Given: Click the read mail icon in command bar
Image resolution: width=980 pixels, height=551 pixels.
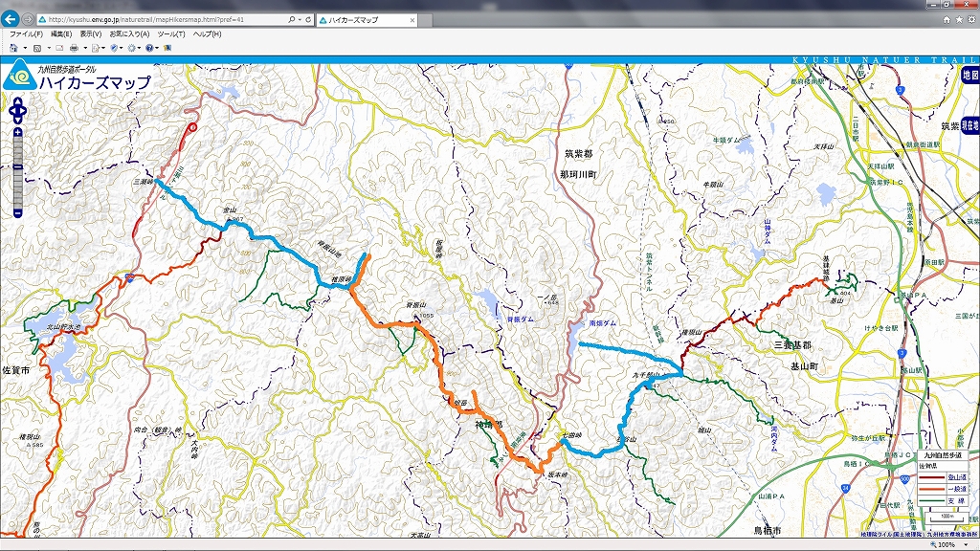Looking at the screenshot, I should (x=59, y=48).
